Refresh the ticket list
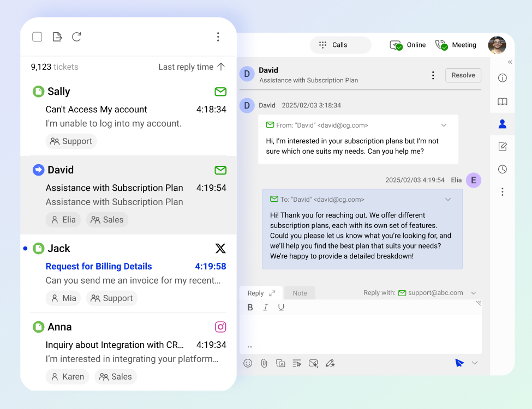This screenshot has height=409, width=532. [x=76, y=37]
